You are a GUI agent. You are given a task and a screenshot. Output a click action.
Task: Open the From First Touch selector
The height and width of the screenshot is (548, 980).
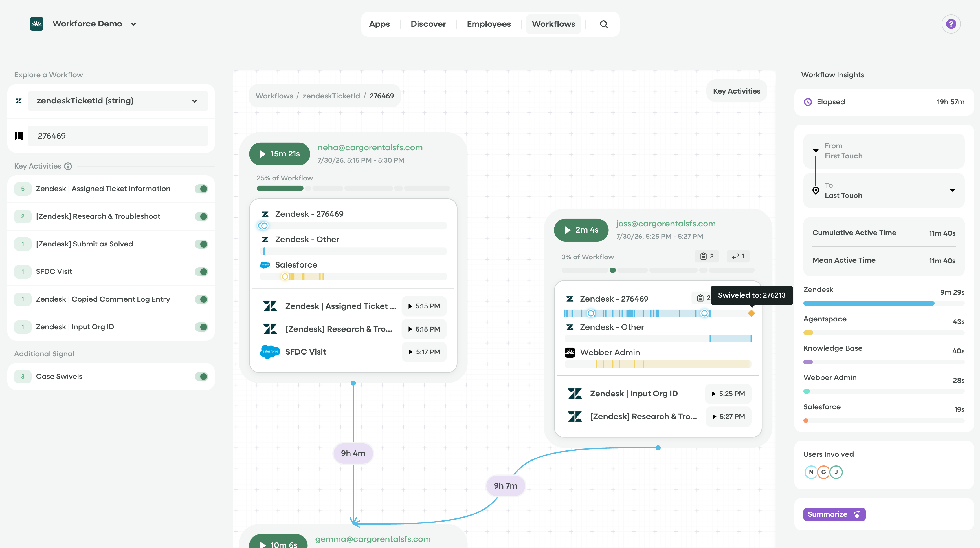883,151
